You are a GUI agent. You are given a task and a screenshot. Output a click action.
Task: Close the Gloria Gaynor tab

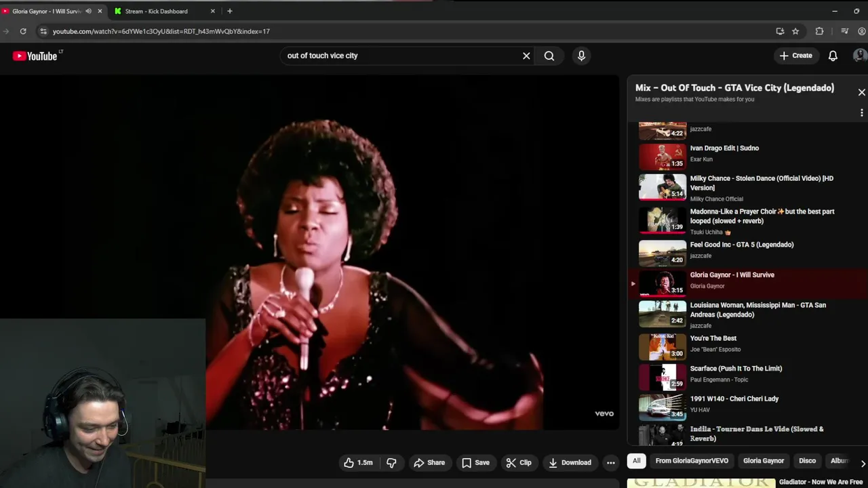point(100,11)
